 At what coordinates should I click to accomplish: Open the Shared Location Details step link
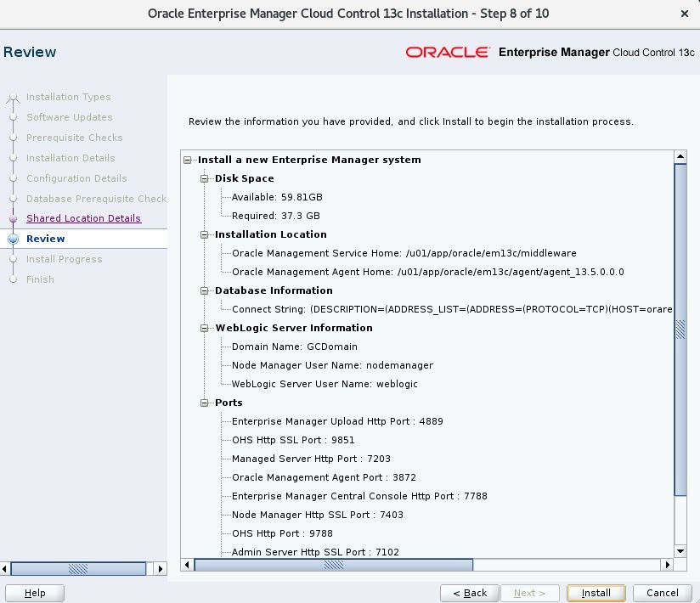pyautogui.click(x=83, y=218)
